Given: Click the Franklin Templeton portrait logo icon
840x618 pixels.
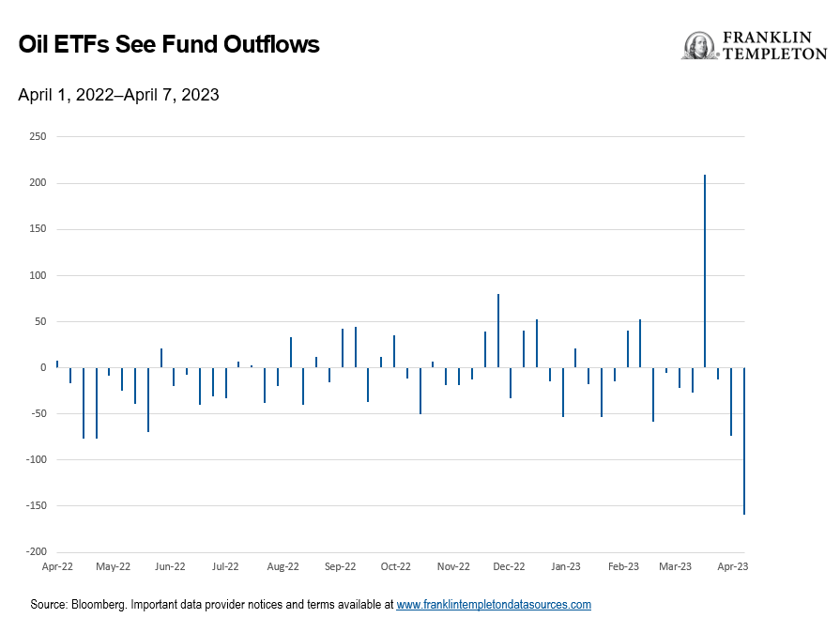Looking at the screenshot, I should click(699, 46).
